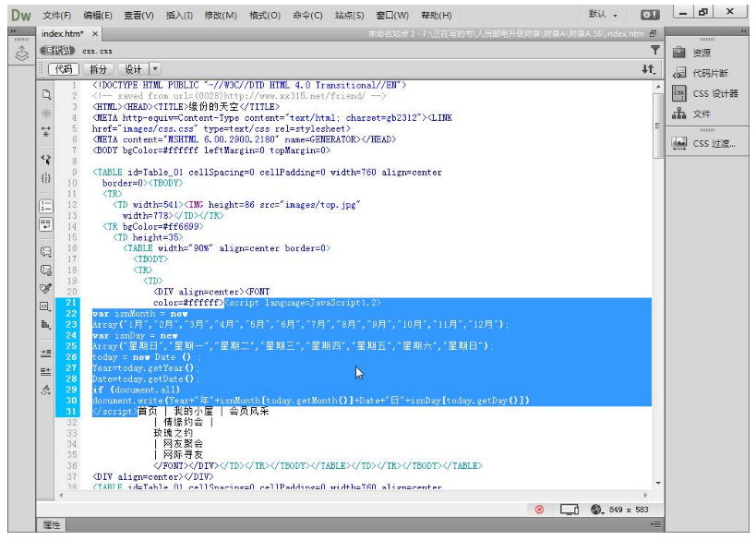Toggle word wrap in code toolbar
756x540 pixels.
coord(45,223)
